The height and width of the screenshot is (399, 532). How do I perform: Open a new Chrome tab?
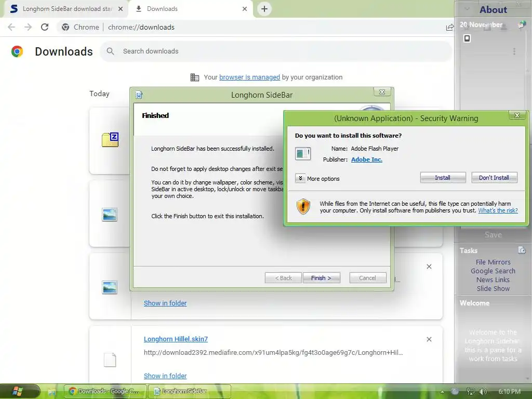(x=264, y=9)
